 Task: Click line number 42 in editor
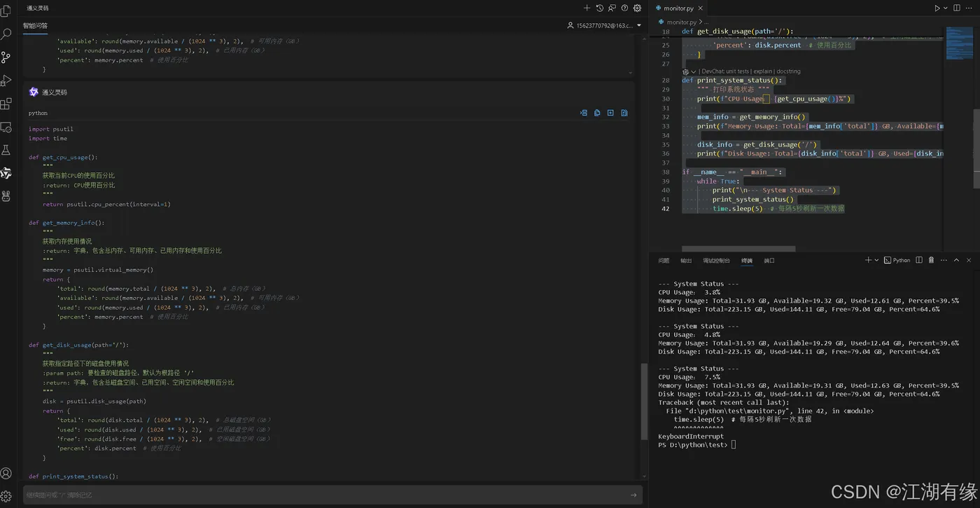pyautogui.click(x=666, y=209)
